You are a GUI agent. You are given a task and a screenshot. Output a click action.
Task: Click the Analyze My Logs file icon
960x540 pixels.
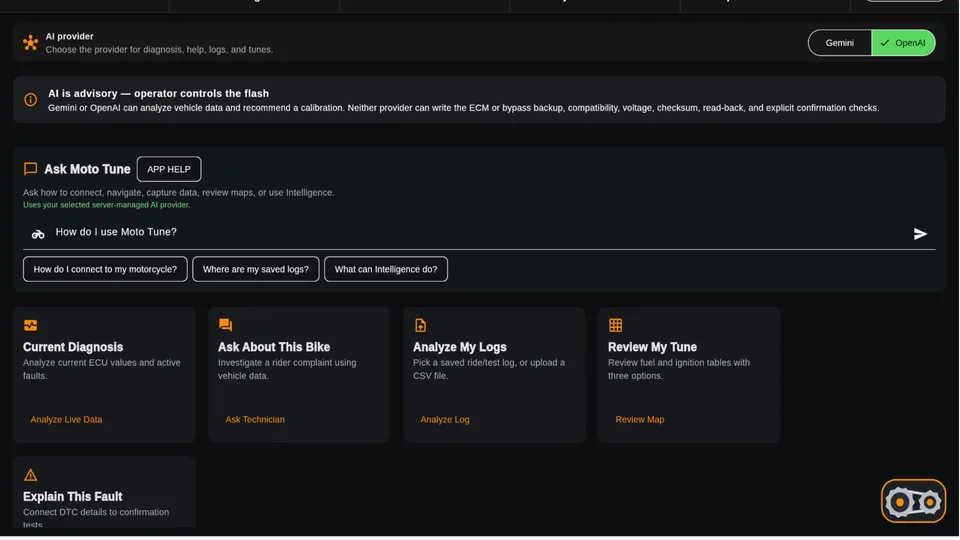click(x=420, y=325)
